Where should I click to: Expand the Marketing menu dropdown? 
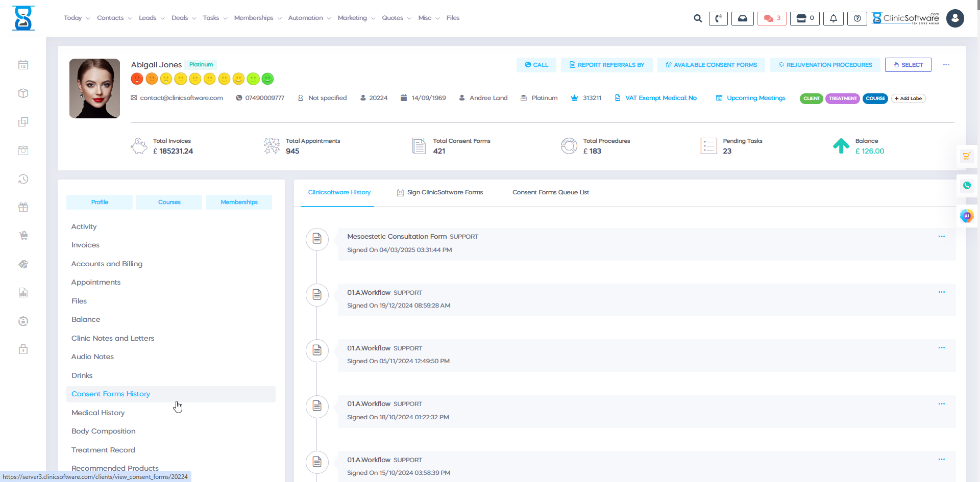coord(356,18)
